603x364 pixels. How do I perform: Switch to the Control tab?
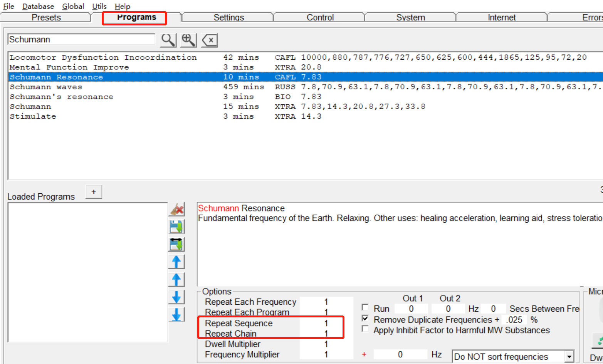pos(320,18)
